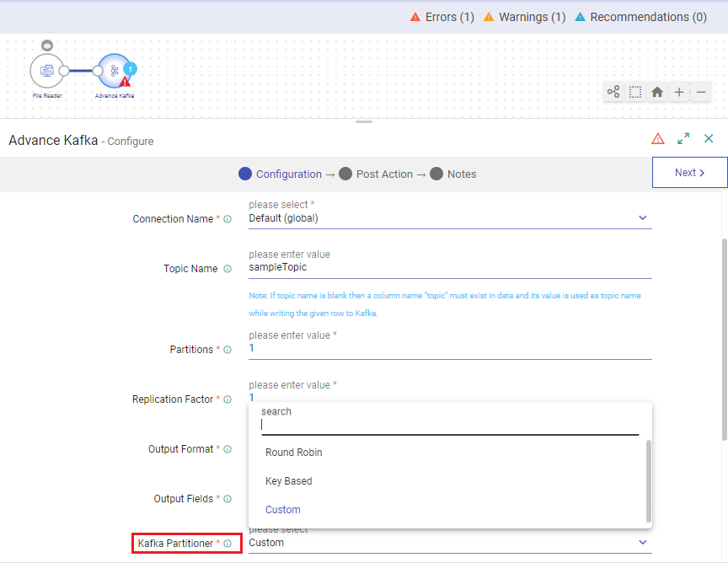
Task: Click the panel resize handle bar
Action: pos(364,121)
